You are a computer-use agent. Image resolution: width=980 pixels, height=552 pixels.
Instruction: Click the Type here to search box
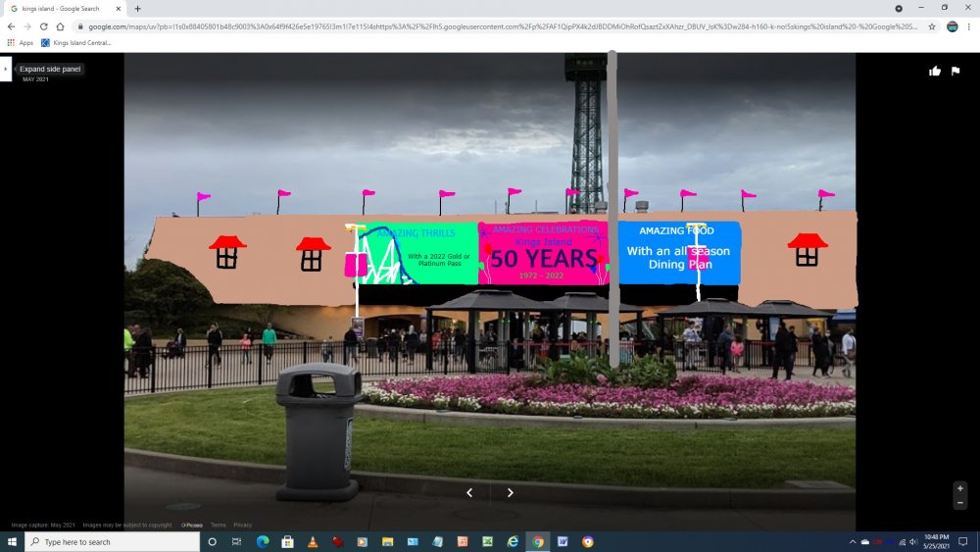point(113,541)
